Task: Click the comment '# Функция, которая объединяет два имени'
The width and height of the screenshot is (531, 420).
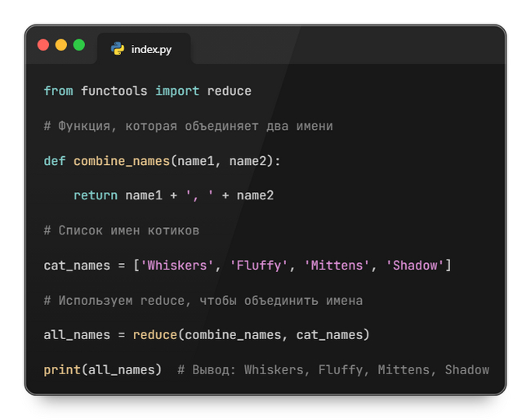Action: click(x=188, y=126)
